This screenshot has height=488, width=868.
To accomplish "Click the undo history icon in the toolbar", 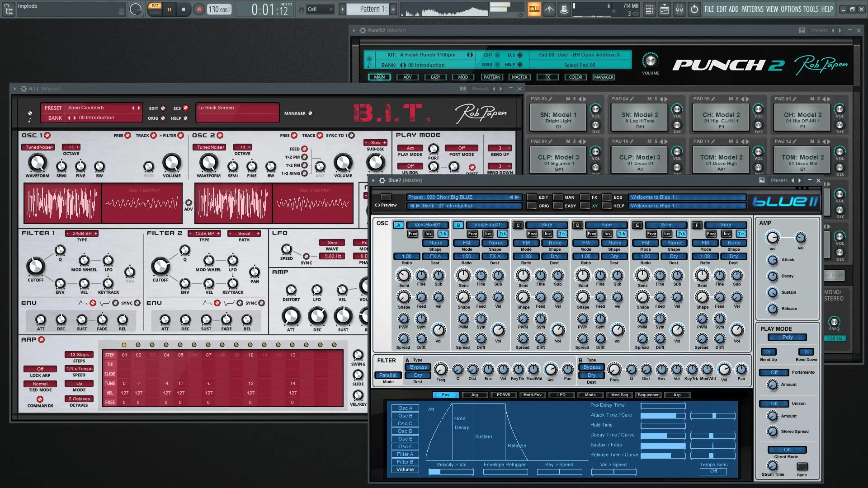I will click(x=695, y=9).
